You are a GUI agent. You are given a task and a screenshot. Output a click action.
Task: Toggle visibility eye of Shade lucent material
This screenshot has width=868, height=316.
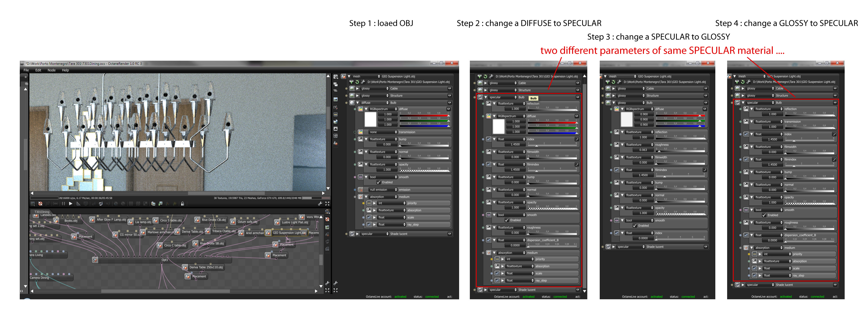click(449, 234)
